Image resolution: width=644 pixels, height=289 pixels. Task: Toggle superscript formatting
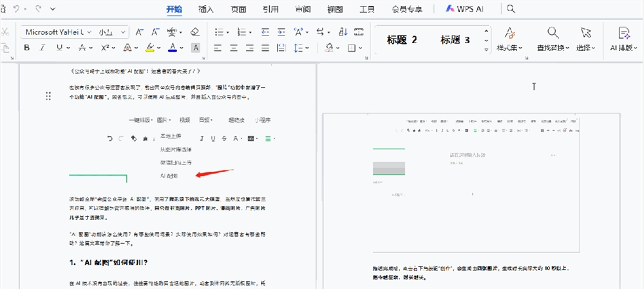[105, 48]
